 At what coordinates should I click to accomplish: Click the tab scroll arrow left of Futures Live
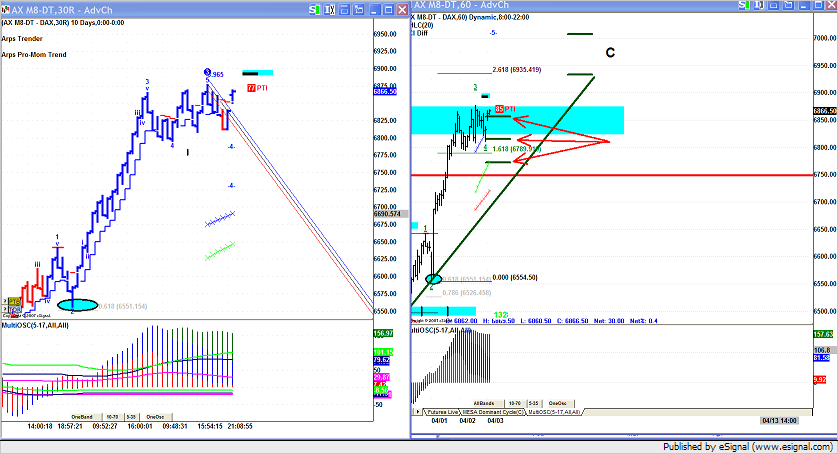[x=416, y=411]
